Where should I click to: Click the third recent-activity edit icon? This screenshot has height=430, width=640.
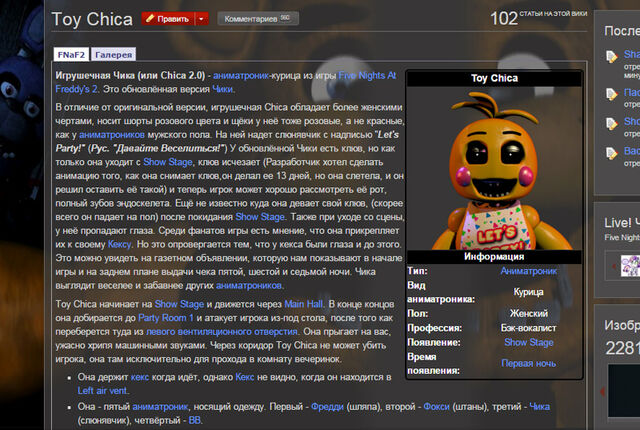(611, 124)
